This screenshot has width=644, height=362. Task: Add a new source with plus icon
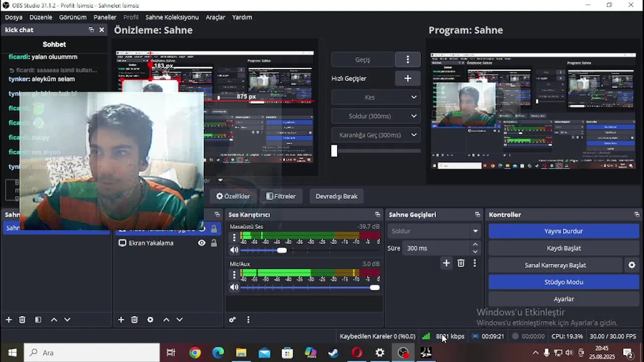point(121,319)
